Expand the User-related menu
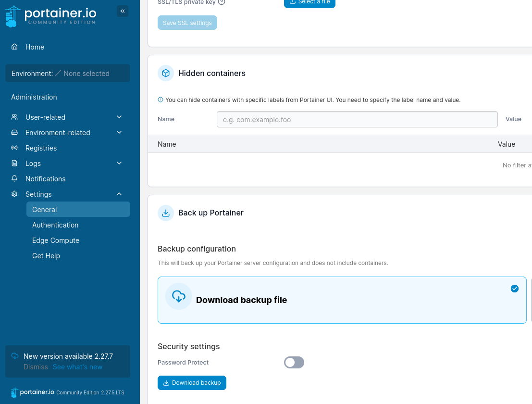This screenshot has width=532, height=404. point(119,117)
